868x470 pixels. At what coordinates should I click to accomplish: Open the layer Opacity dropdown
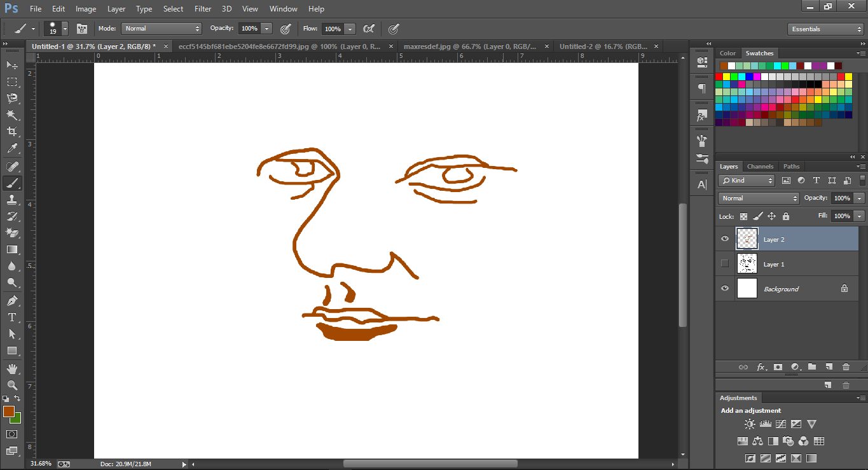860,198
